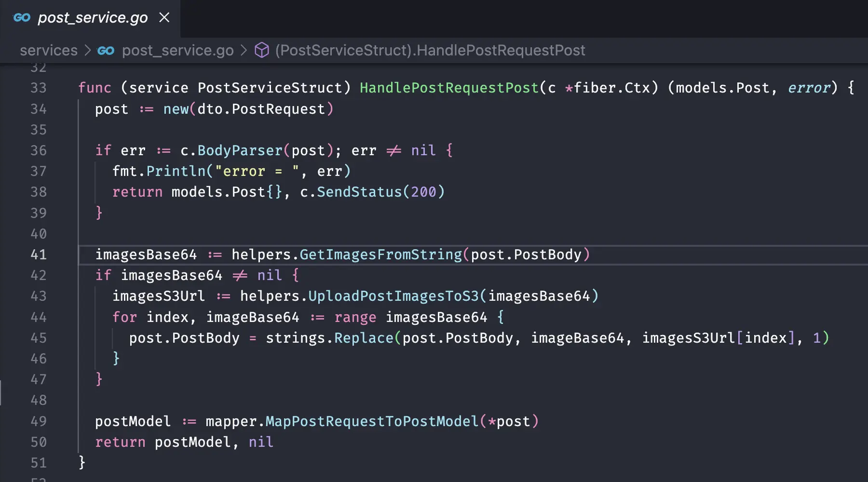Click line number 41 in gutter
This screenshot has height=482, width=868.
click(x=39, y=254)
